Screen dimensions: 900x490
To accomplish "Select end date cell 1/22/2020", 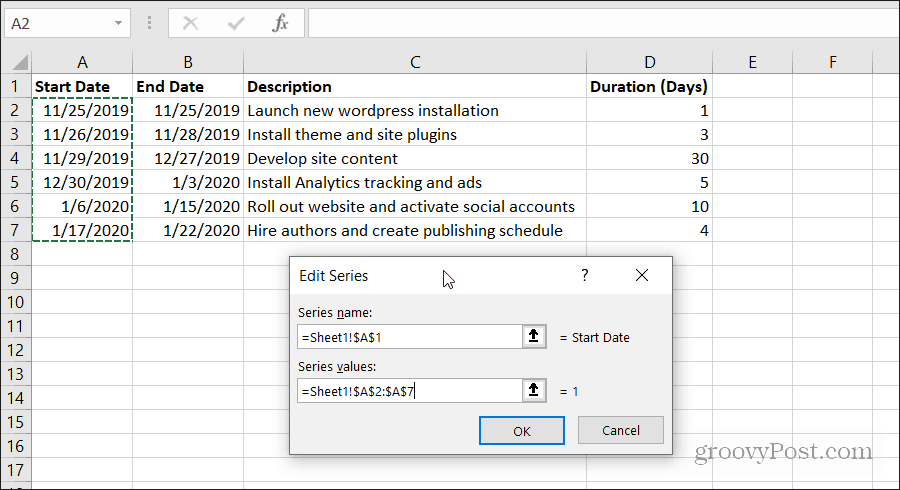I will tap(188, 230).
